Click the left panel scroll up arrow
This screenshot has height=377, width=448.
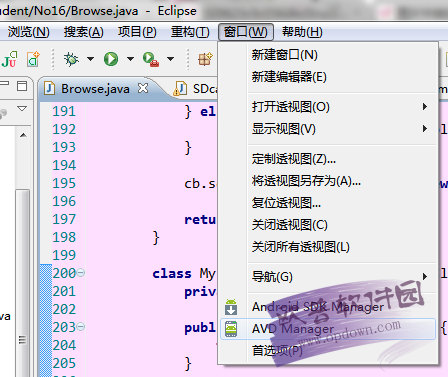point(23,135)
